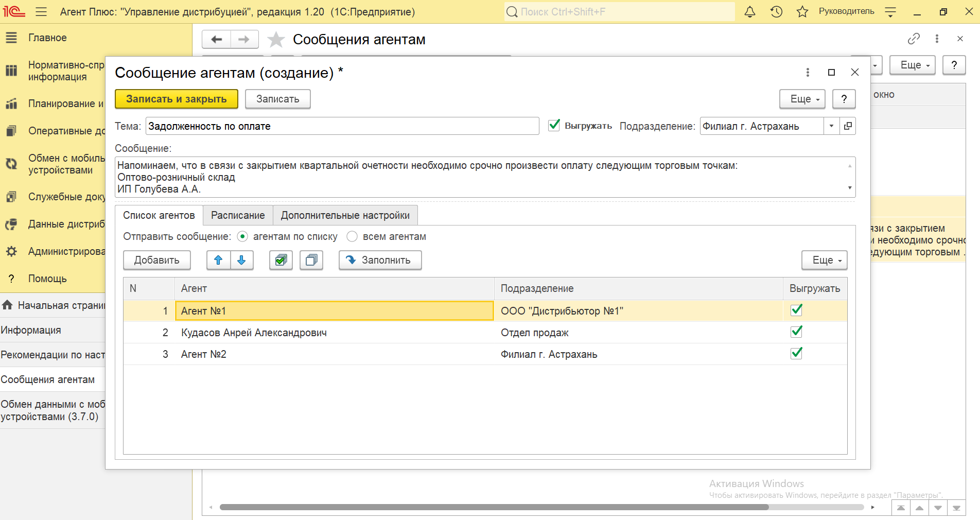The width and height of the screenshot is (980, 520).
Task: Select агентам по списку radio button
Action: click(242, 236)
